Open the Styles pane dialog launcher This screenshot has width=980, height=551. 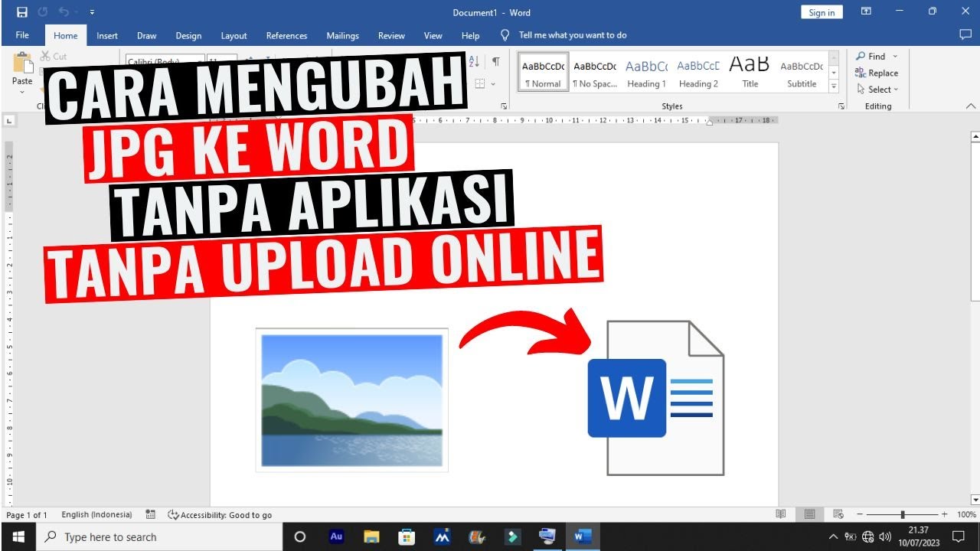(841, 106)
